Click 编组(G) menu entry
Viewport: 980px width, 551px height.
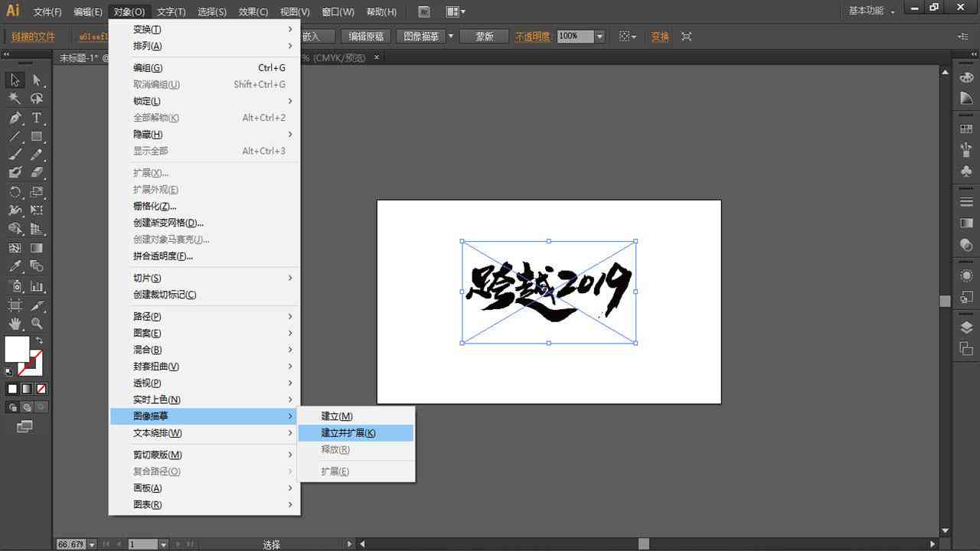204,67
